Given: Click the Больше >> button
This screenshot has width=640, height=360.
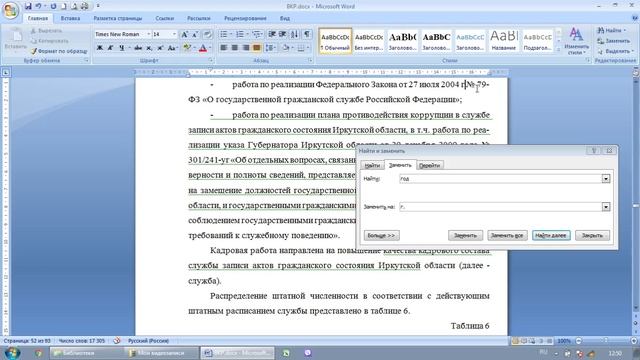Looking at the screenshot, I should click(381, 236).
